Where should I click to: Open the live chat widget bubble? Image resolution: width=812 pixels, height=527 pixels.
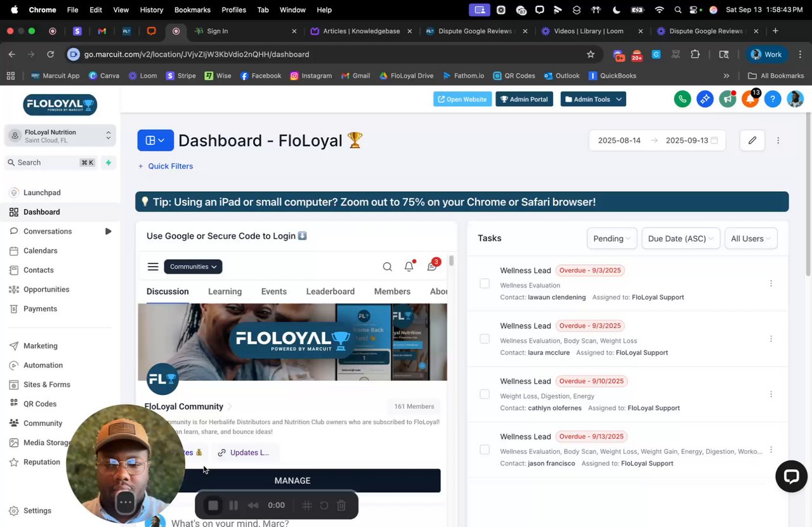tap(791, 477)
